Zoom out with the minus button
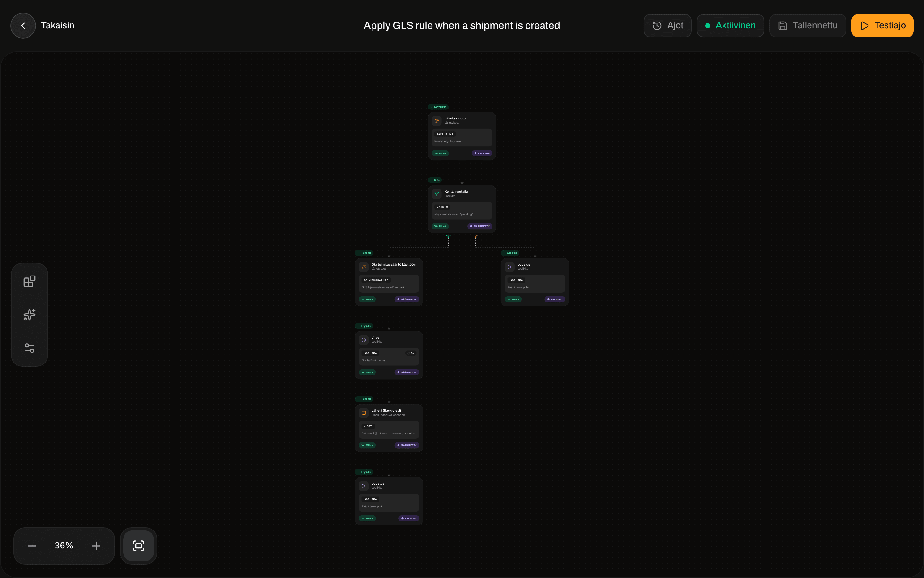Viewport: 924px width, 578px height. point(32,546)
